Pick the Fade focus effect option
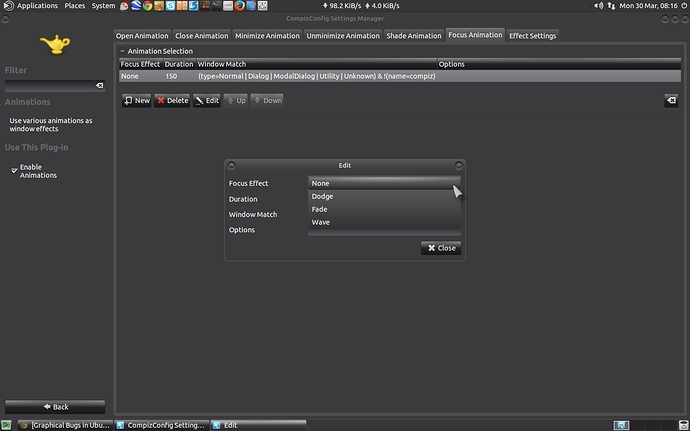Image resolution: width=690 pixels, height=431 pixels. pos(384,209)
